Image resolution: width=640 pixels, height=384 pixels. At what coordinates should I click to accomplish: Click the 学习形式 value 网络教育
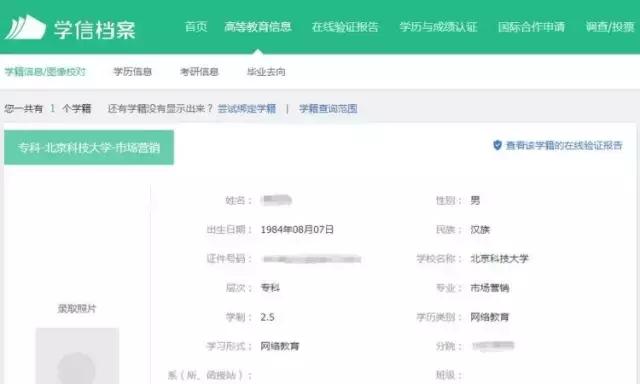click(x=280, y=346)
